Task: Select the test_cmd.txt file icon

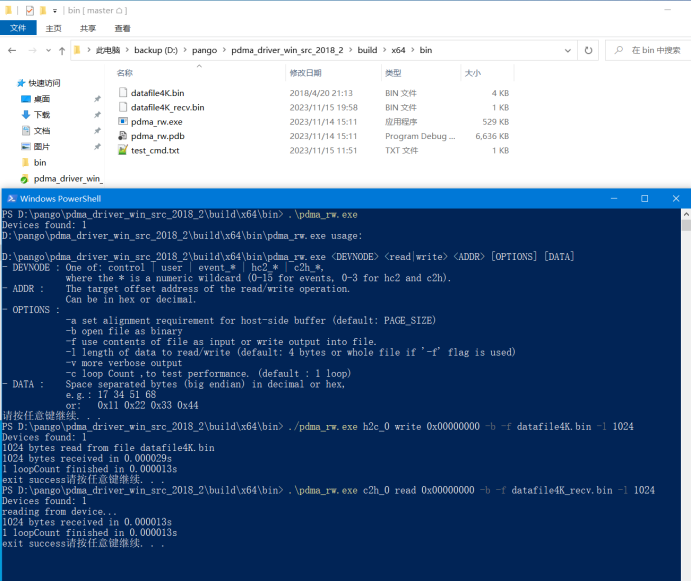Action: click(x=122, y=150)
